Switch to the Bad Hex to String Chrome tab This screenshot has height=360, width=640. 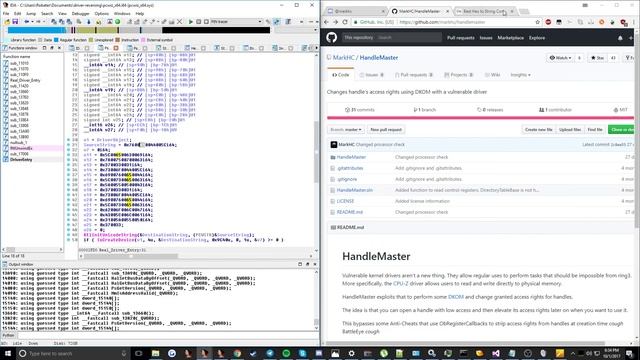pos(484,11)
